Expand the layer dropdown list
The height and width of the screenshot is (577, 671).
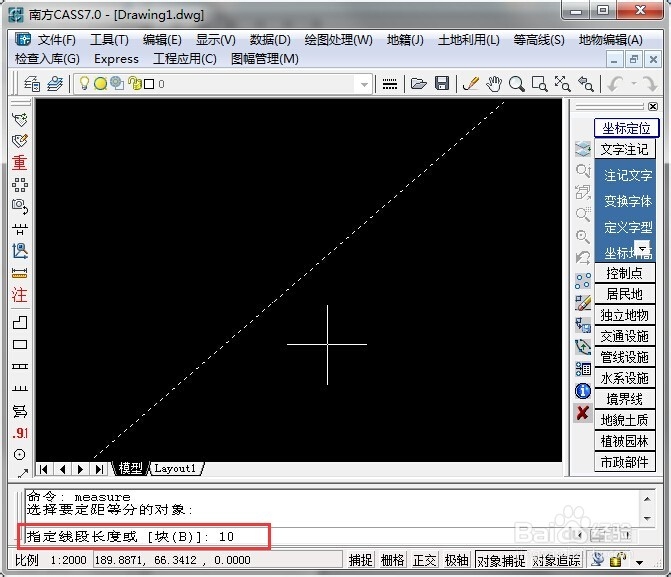(x=364, y=84)
